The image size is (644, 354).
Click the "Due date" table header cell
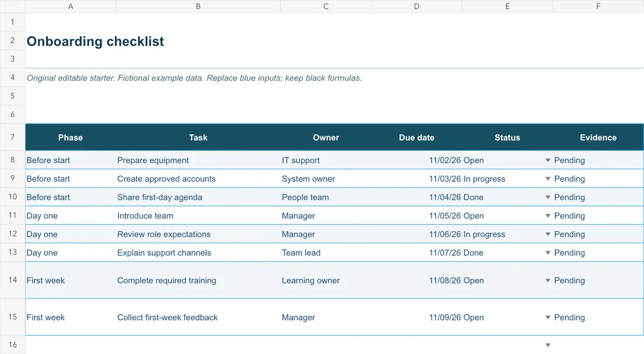(x=416, y=138)
